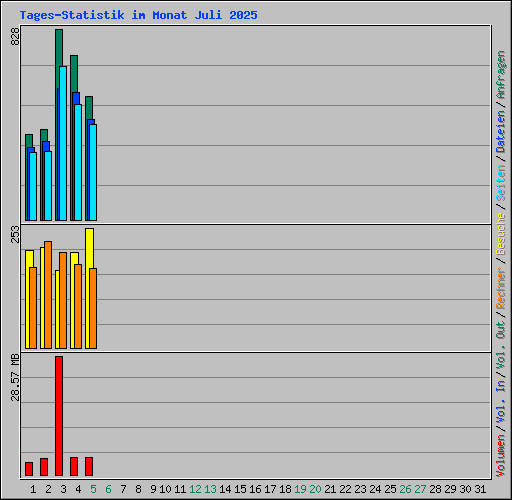Click the Seiten legend label in cyan
512x500 pixels.
click(501, 183)
